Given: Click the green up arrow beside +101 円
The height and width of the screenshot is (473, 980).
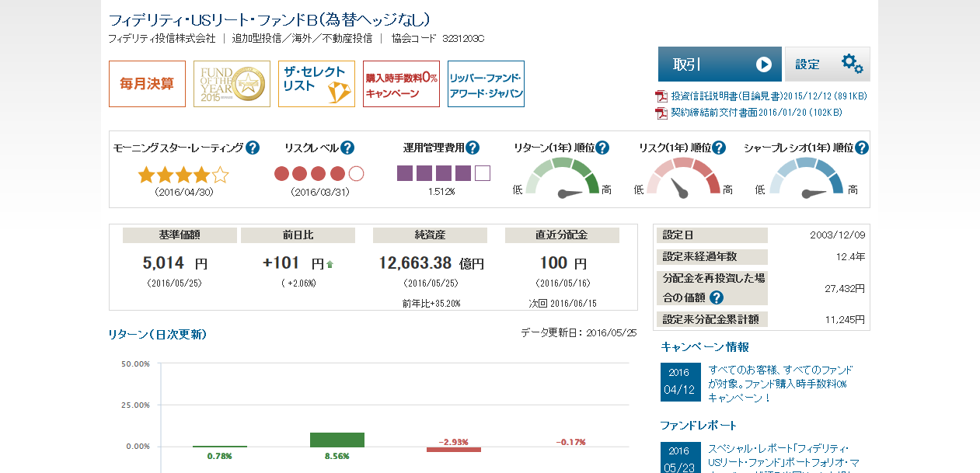Looking at the screenshot, I should 330,265.
